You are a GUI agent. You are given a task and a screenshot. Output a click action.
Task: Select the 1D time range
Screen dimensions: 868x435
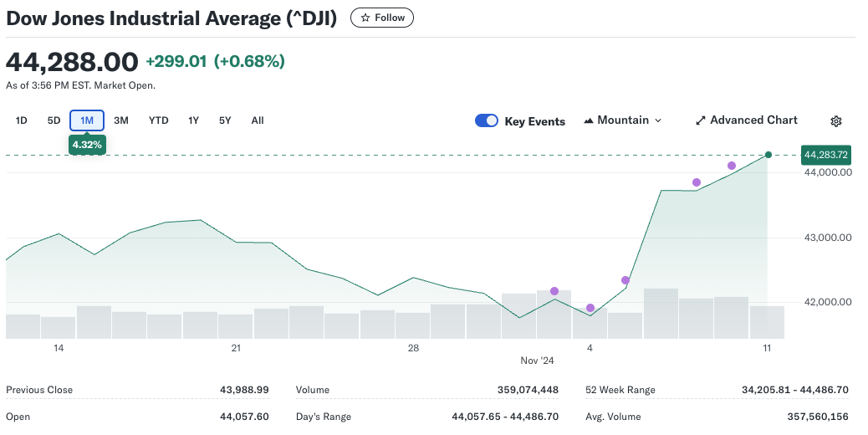pos(22,120)
